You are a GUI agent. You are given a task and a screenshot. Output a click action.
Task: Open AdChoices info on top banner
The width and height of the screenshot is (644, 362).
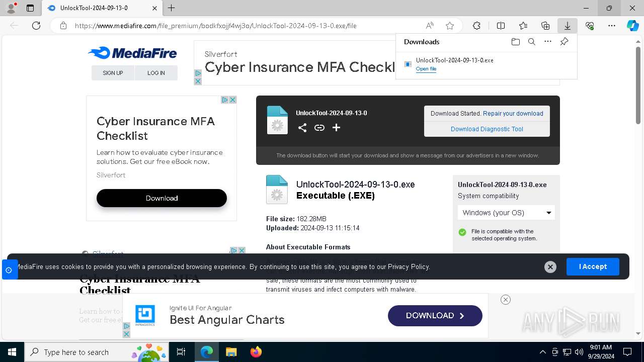click(x=198, y=73)
